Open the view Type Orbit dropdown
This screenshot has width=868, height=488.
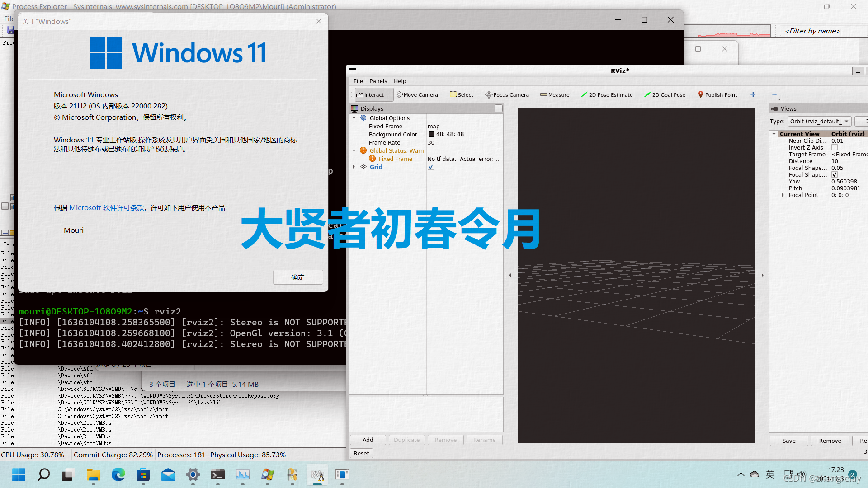click(x=820, y=121)
